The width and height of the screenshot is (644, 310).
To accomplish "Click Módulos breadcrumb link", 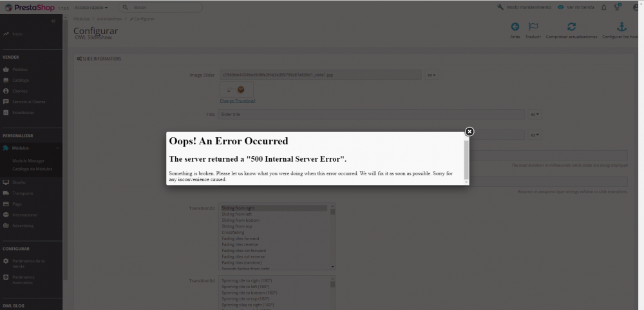I will click(81, 19).
